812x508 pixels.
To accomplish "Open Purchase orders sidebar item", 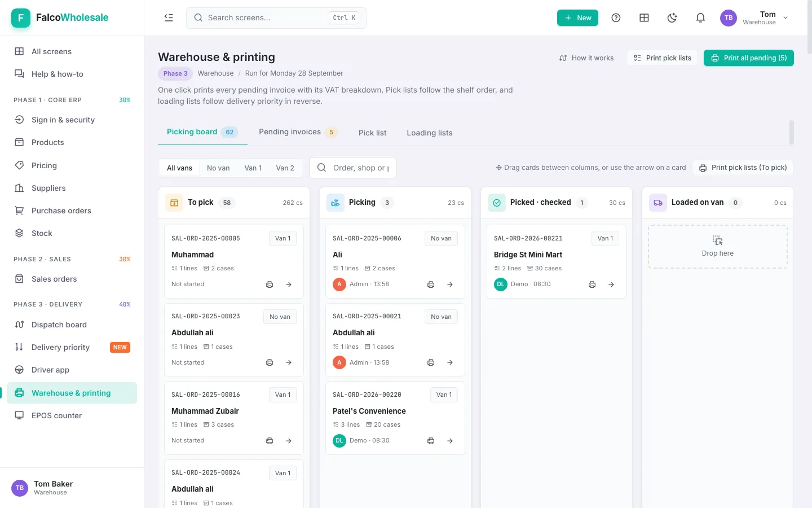I will (x=72, y=211).
